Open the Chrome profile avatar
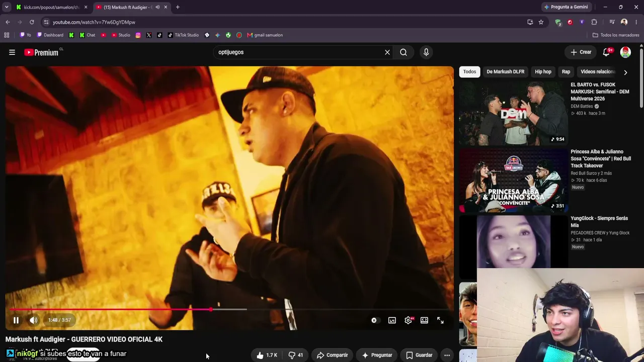 tap(624, 22)
